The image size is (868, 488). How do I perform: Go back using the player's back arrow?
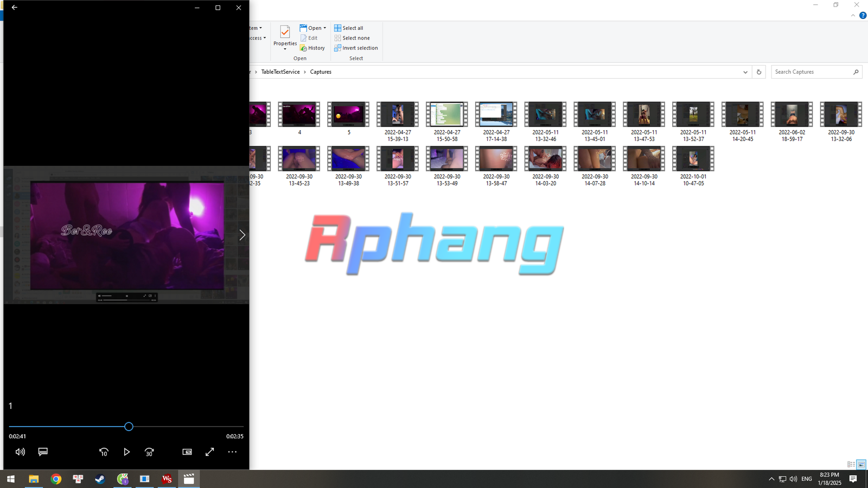tap(15, 8)
